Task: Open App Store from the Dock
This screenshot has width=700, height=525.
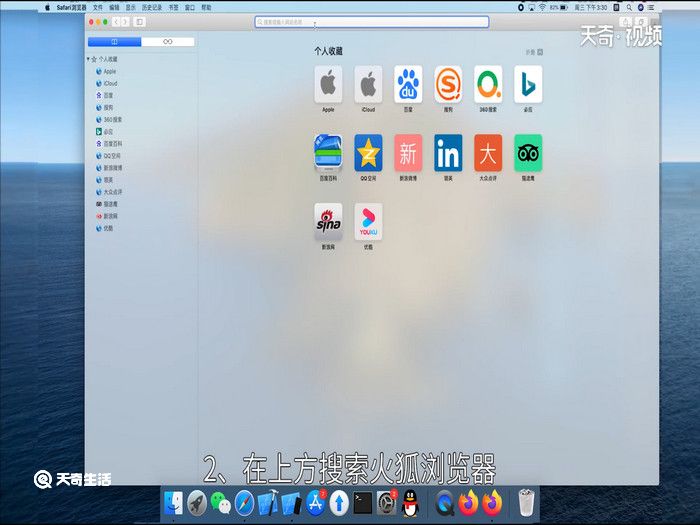Action: [316, 503]
